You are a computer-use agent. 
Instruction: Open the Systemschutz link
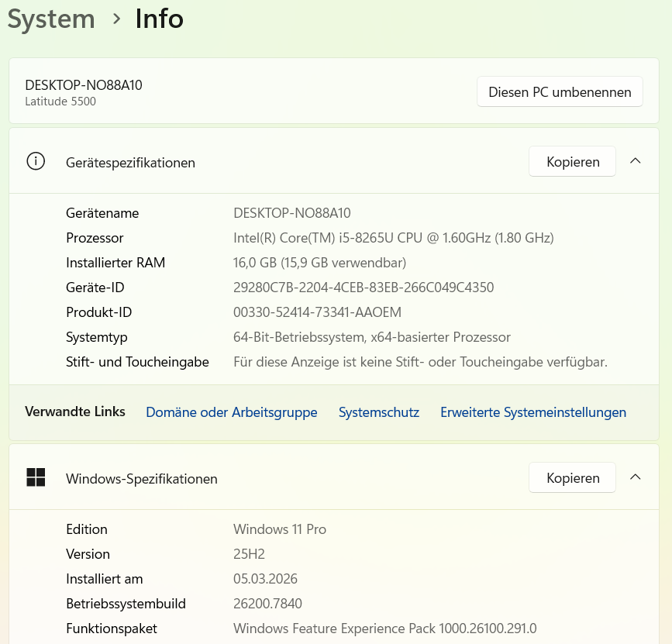coord(379,412)
